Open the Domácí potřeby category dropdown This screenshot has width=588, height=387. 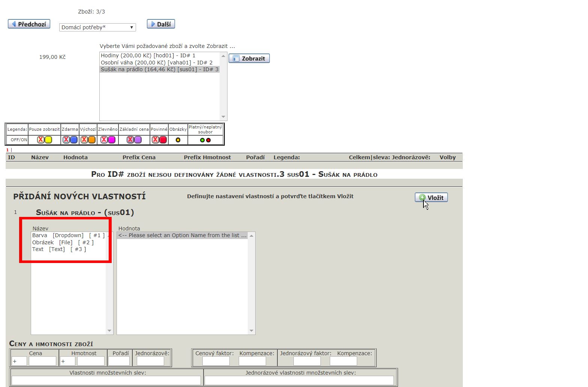point(97,27)
